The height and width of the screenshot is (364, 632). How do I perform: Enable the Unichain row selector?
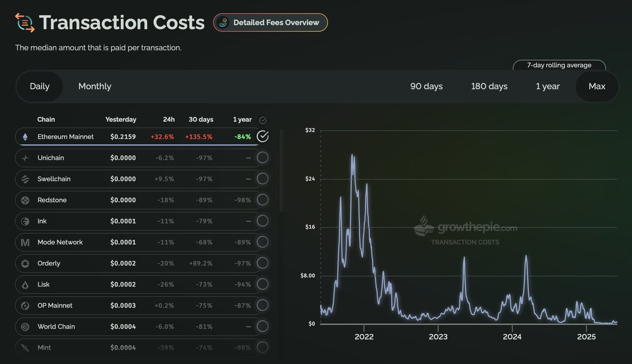pos(262,158)
